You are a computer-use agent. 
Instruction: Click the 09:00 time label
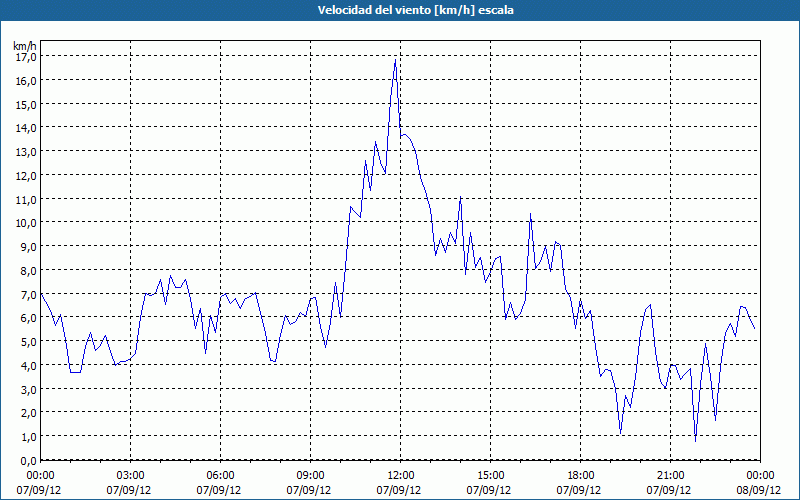pos(310,476)
